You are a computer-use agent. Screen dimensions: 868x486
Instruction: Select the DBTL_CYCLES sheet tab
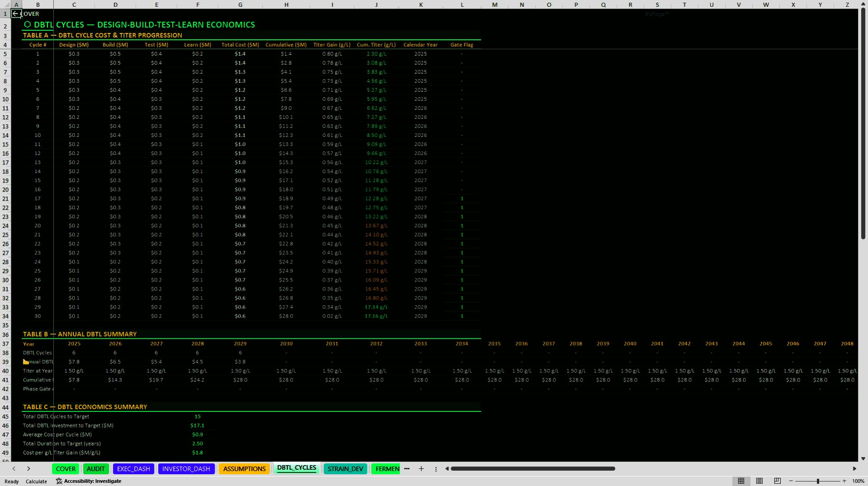click(x=297, y=468)
